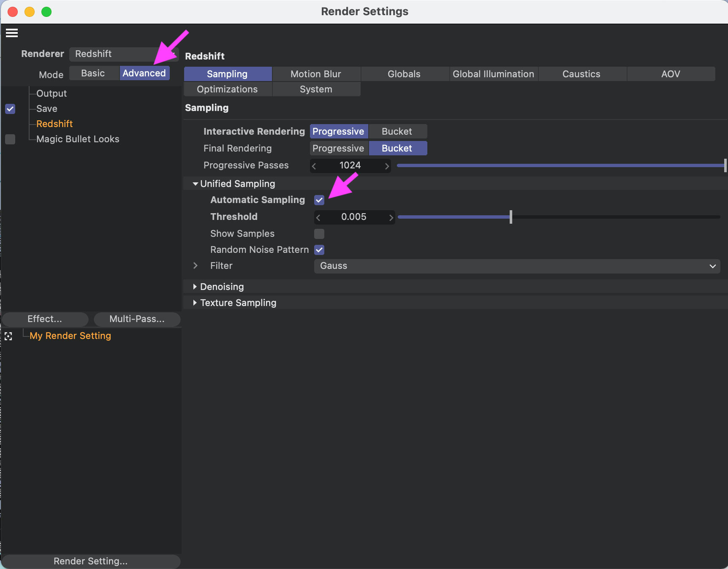Set Final Rendering to Progressive
Image resolution: width=728 pixels, height=569 pixels.
(339, 148)
